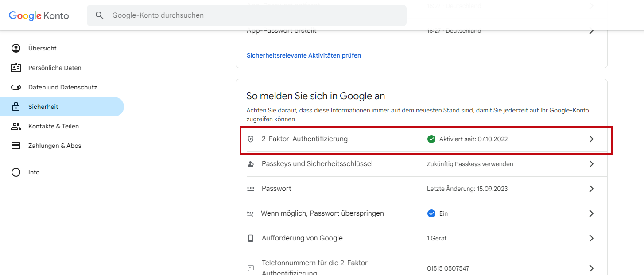Click the Passkeys und Sicherheitsschlüssel row icon
644x275 pixels.
(x=251, y=164)
